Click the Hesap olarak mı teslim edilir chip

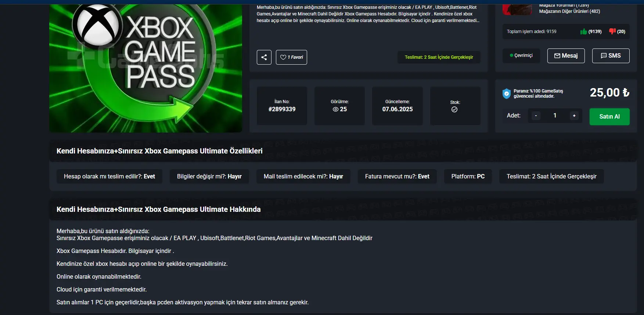click(x=109, y=177)
